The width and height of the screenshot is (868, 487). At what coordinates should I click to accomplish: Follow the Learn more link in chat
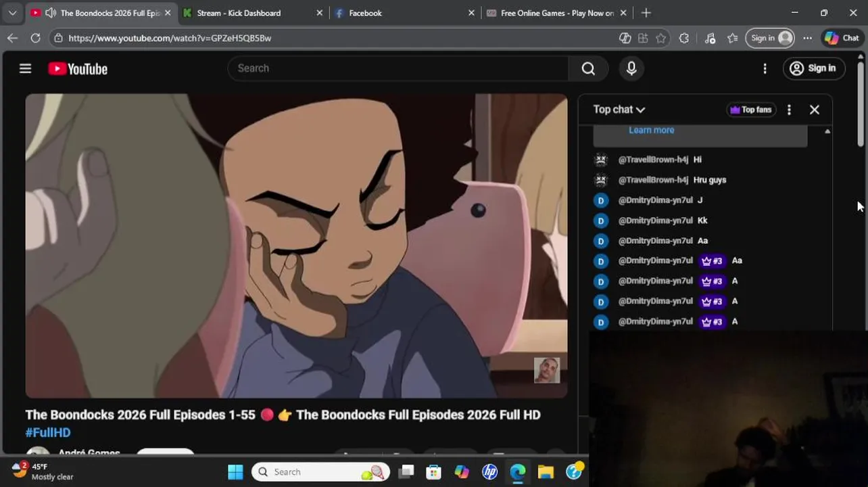[x=651, y=130]
